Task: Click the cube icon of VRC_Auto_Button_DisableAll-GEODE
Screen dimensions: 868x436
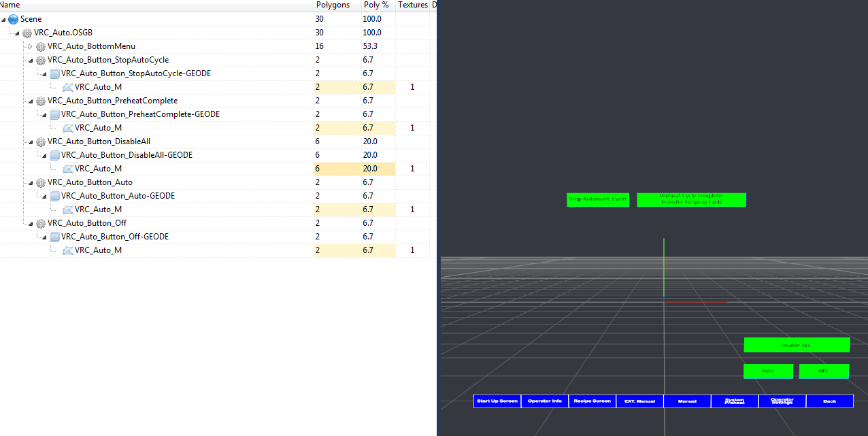Action: click(x=54, y=155)
